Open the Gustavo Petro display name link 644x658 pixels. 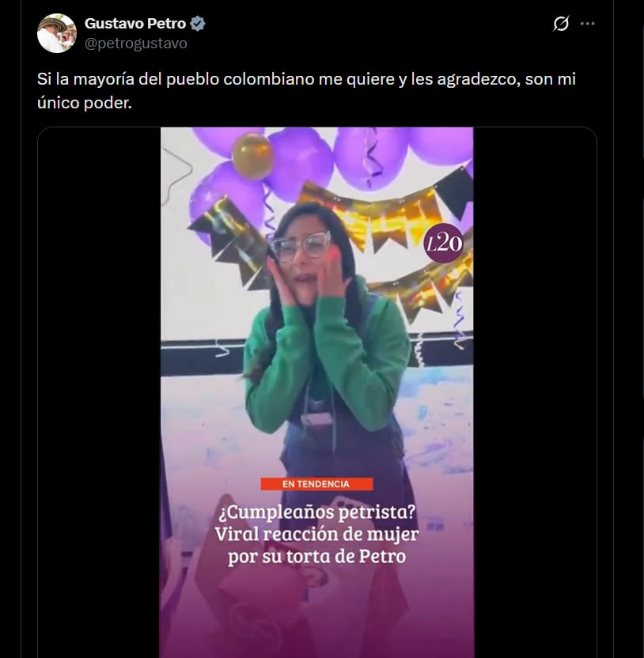coord(134,24)
